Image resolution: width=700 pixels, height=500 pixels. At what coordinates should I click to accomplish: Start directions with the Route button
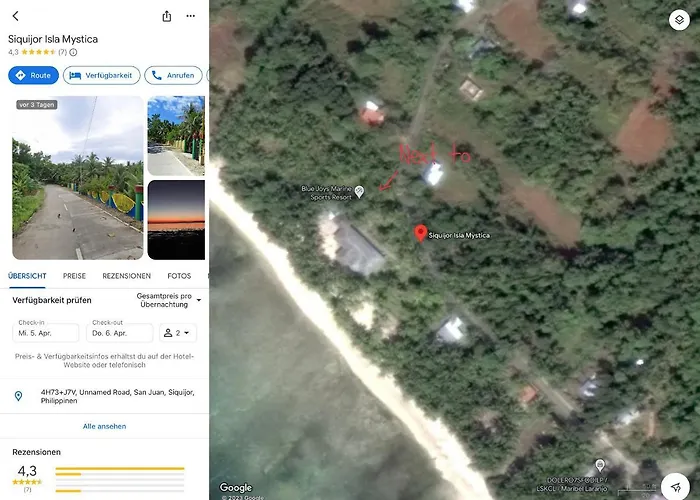[33, 75]
